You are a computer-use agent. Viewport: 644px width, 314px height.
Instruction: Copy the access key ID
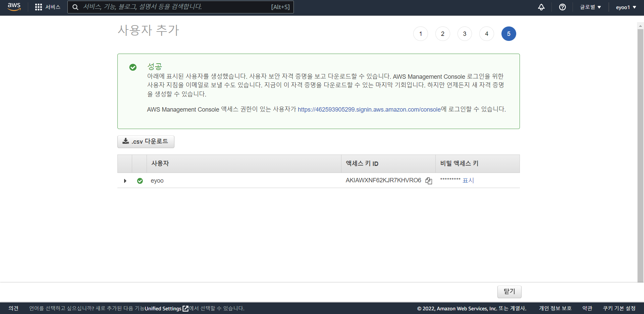pos(429,181)
